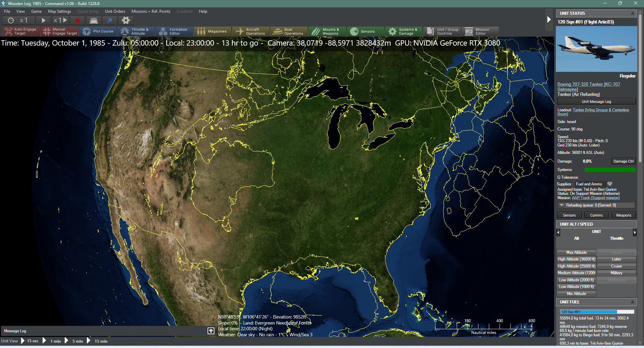644x348 pixels.
Task: Collapse the UNIT STATUS panel
Action: pyautogui.click(x=633, y=13)
